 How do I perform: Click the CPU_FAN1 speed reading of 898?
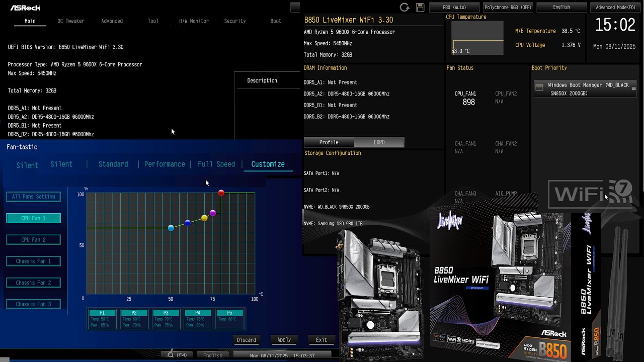(x=468, y=102)
